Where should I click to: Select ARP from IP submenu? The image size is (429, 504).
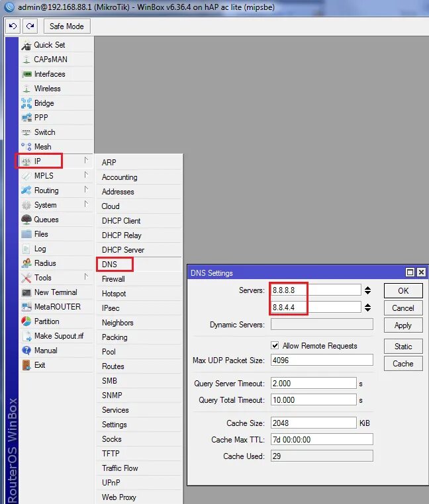click(139, 163)
